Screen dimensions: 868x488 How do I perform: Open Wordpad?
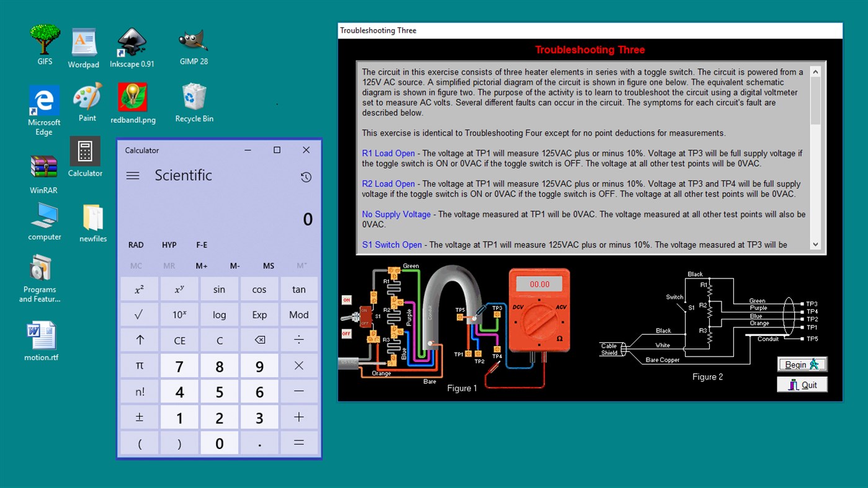(x=83, y=42)
